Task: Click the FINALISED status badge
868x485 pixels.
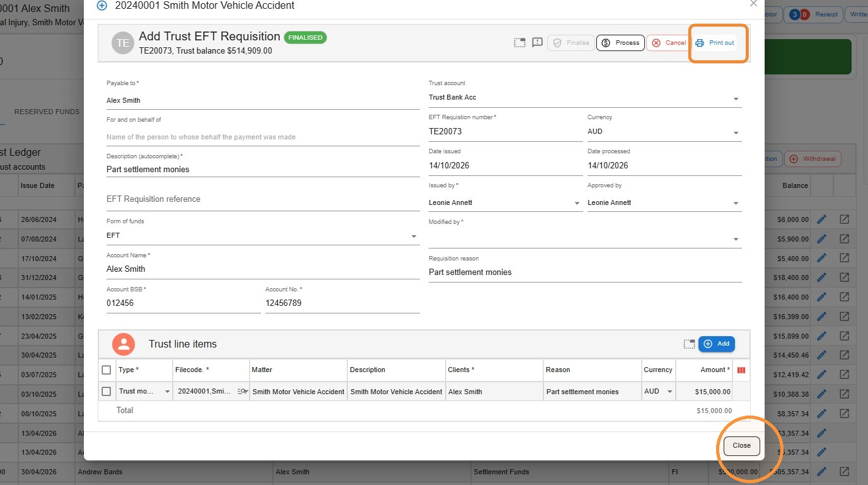Action: coord(305,37)
